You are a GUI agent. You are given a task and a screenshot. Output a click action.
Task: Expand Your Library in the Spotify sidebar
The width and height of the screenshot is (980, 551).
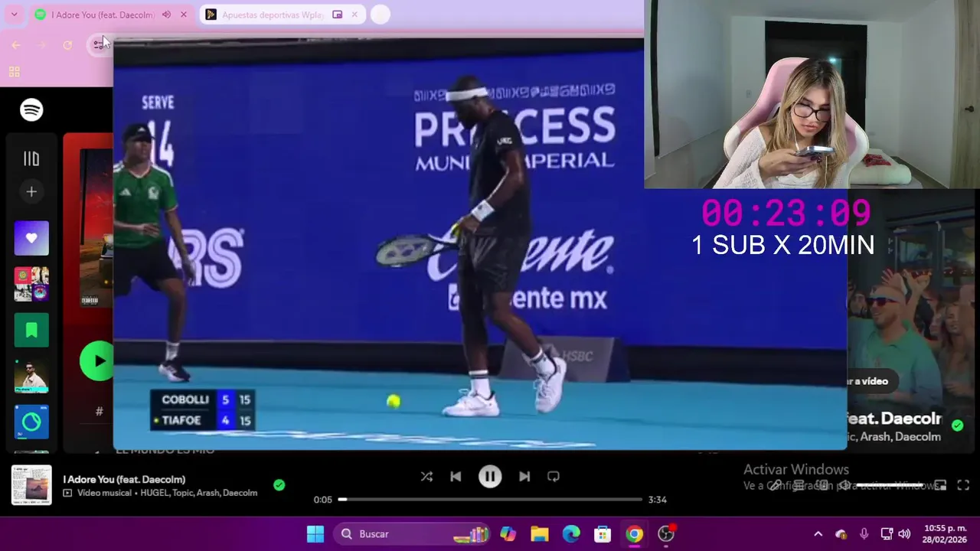tap(31, 158)
